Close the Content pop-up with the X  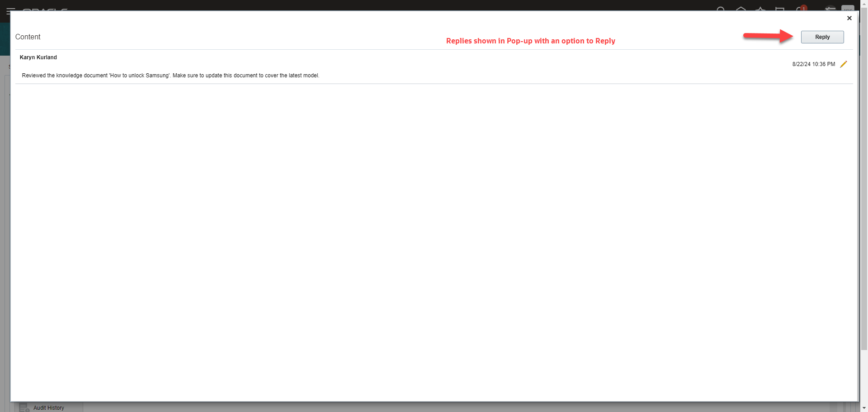849,18
